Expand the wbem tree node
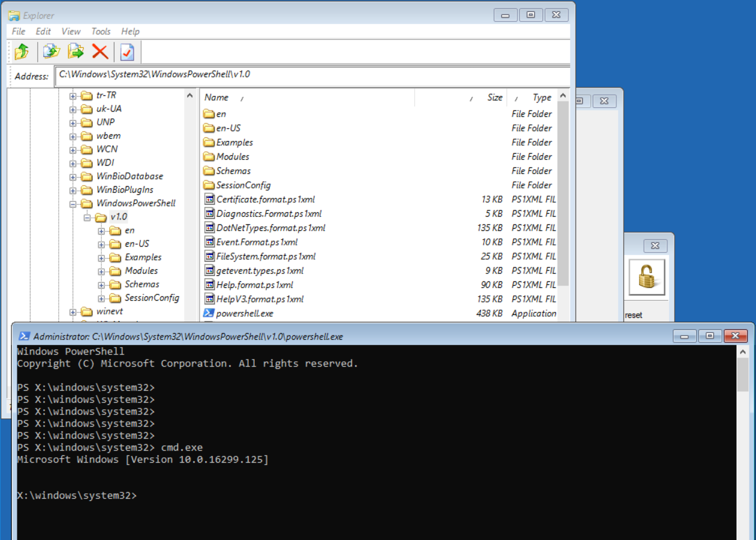Image resolution: width=756 pixels, height=540 pixels. coord(73,136)
